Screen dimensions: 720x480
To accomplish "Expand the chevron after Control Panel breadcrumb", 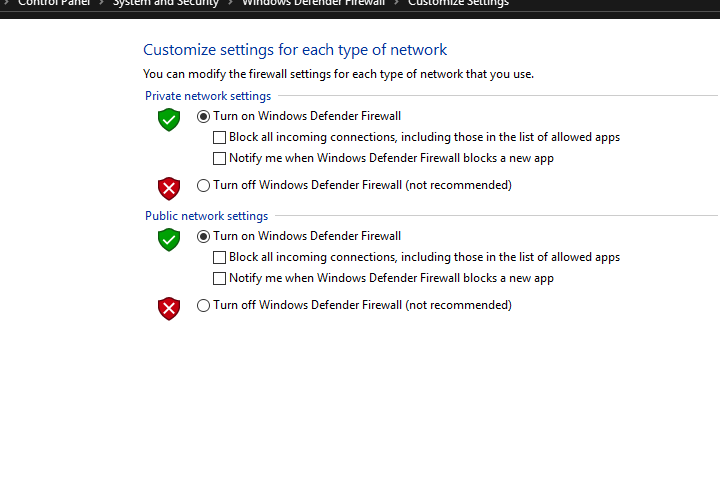I will tap(101, 3).
